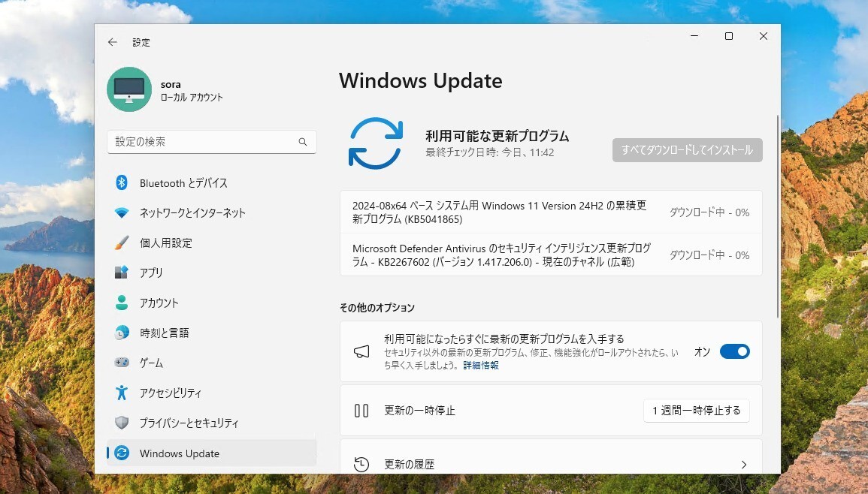The width and height of the screenshot is (868, 494).
Task: Open 時刻と言語 using its clock icon
Action: tap(124, 333)
